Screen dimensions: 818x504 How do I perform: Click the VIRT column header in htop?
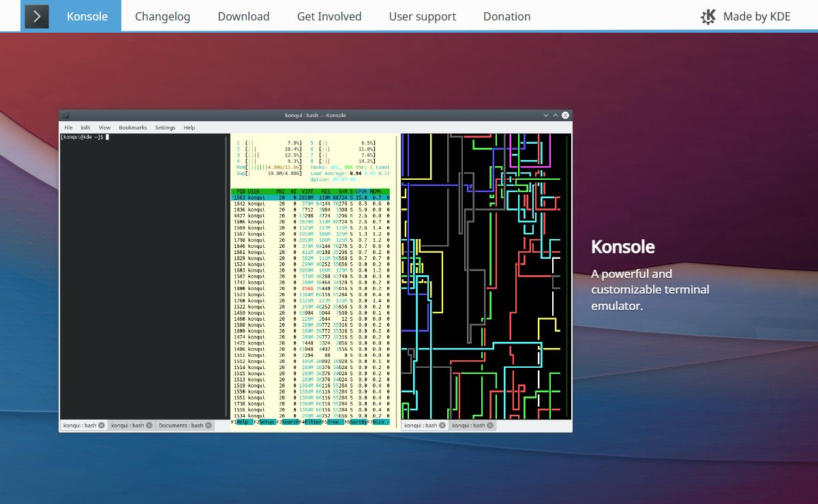[307, 191]
